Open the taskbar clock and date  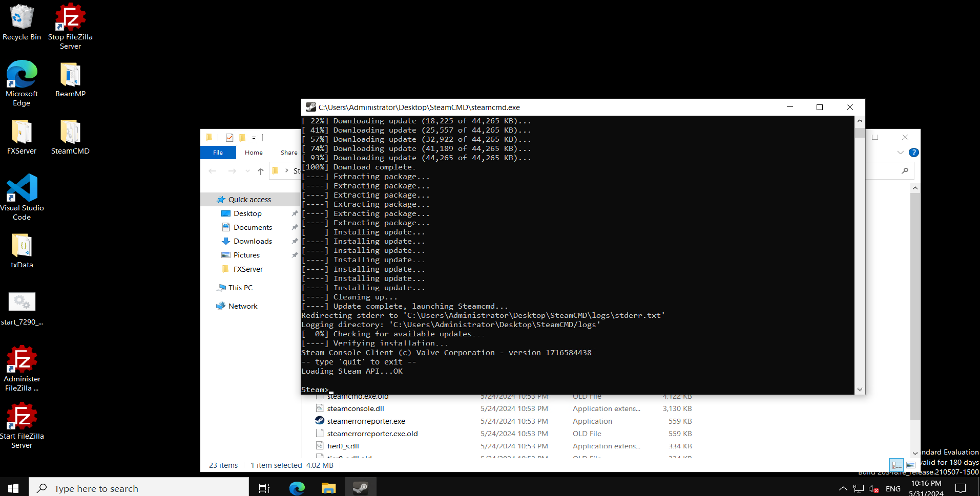point(926,488)
